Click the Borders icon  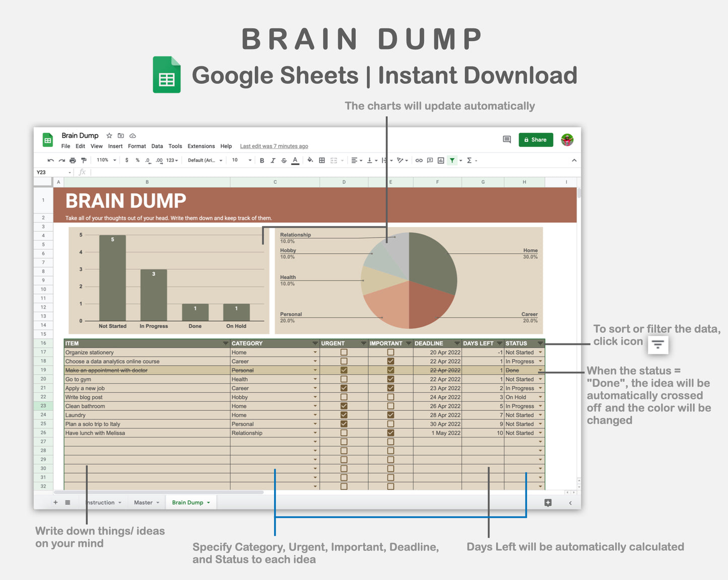(x=321, y=160)
